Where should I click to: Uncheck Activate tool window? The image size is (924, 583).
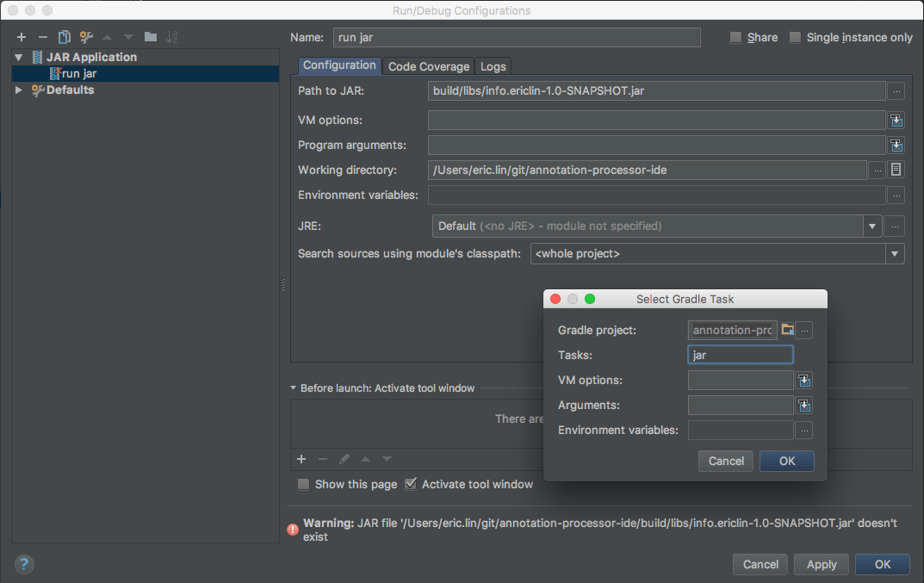[411, 484]
